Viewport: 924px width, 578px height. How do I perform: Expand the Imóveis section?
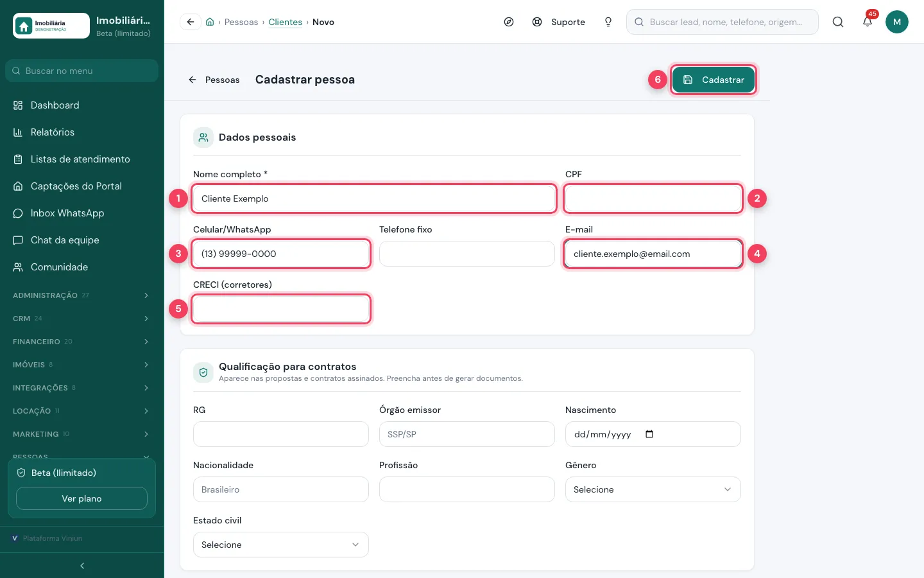(x=82, y=365)
